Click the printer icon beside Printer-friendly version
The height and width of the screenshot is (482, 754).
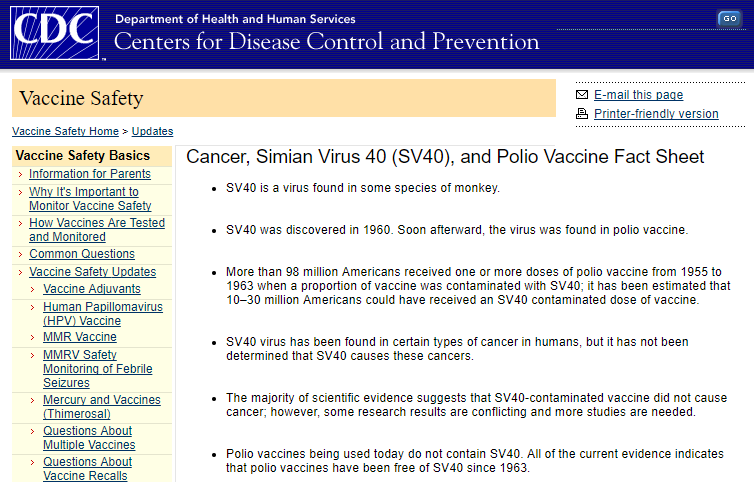[x=582, y=114]
